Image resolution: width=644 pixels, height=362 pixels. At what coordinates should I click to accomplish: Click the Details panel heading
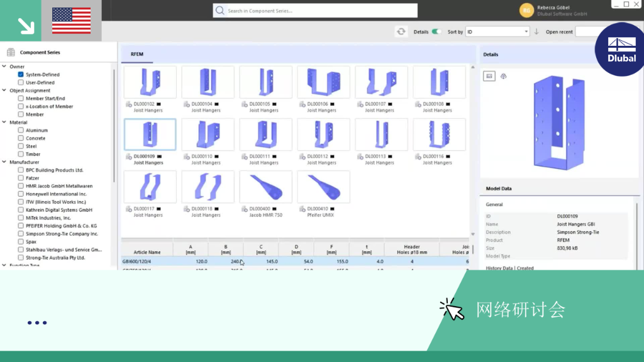491,54
